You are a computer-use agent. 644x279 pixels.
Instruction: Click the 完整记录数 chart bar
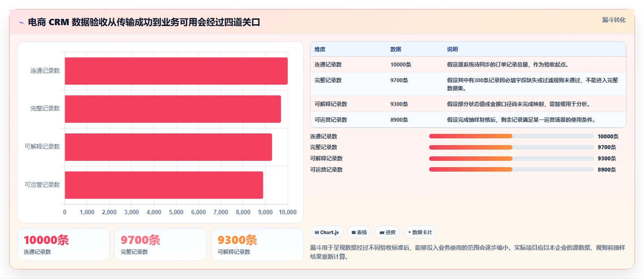pos(173,109)
